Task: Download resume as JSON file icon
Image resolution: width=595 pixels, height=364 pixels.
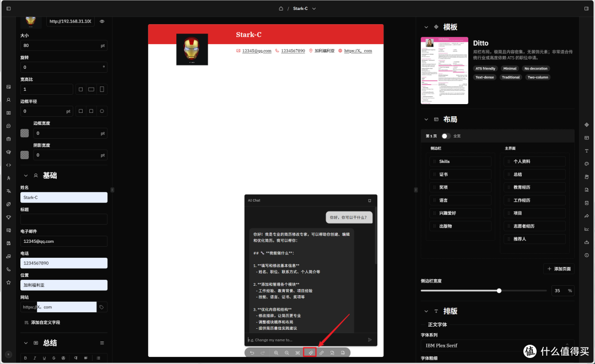Action: [332, 352]
